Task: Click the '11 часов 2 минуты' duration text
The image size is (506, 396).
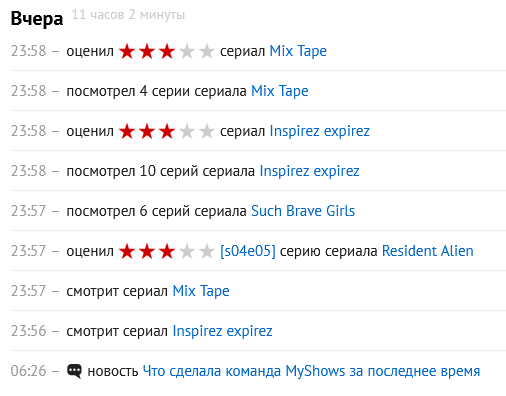Action: pos(128,15)
